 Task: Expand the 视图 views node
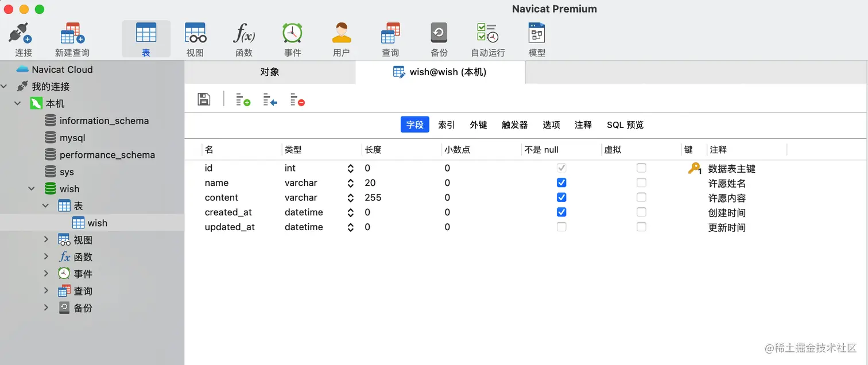tap(46, 240)
